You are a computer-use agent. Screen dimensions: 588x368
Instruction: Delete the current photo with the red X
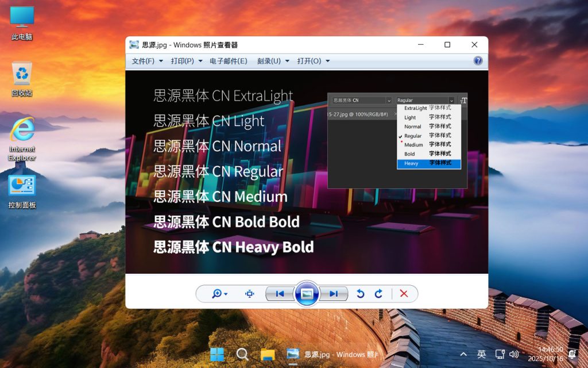404,293
